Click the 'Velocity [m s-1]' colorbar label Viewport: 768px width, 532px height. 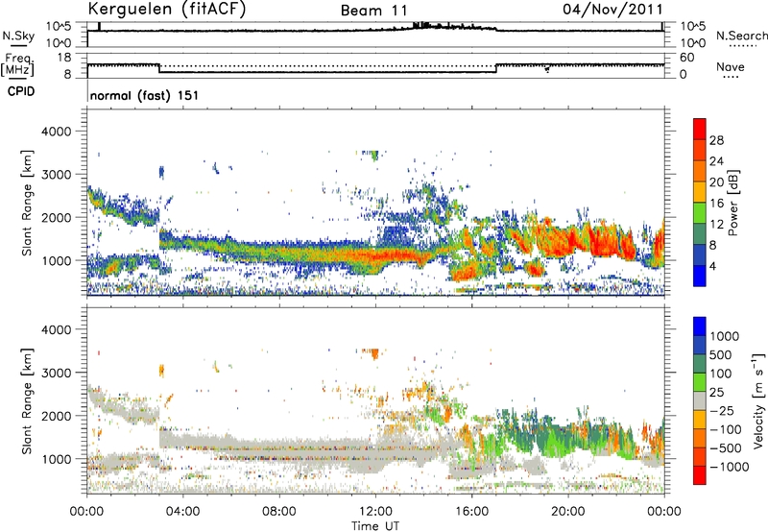point(758,399)
